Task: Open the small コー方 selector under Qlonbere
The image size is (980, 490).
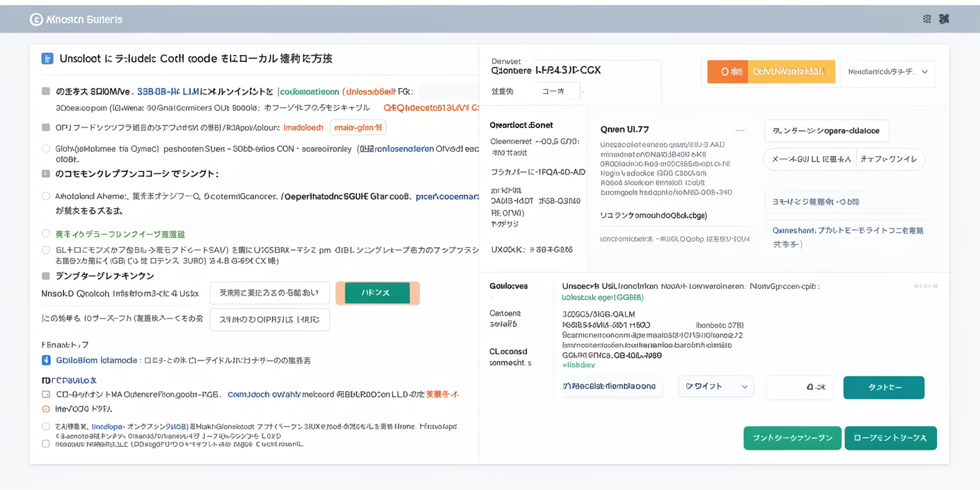Action: tap(557, 91)
